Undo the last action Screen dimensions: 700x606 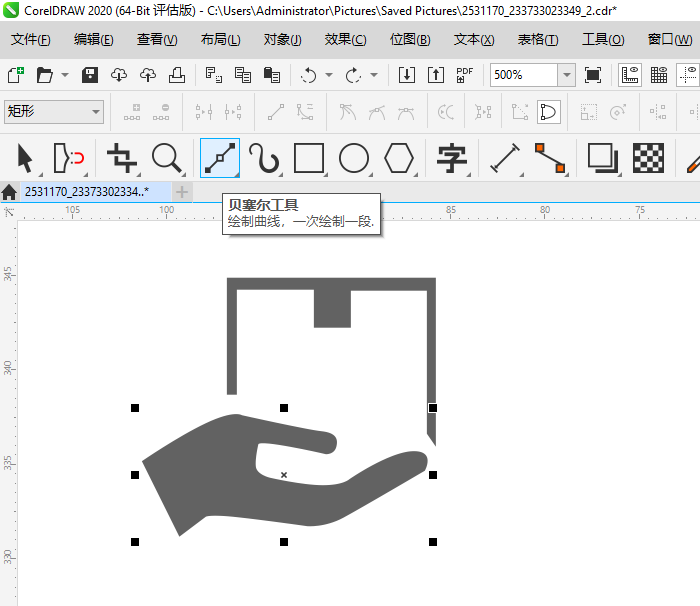click(x=308, y=75)
